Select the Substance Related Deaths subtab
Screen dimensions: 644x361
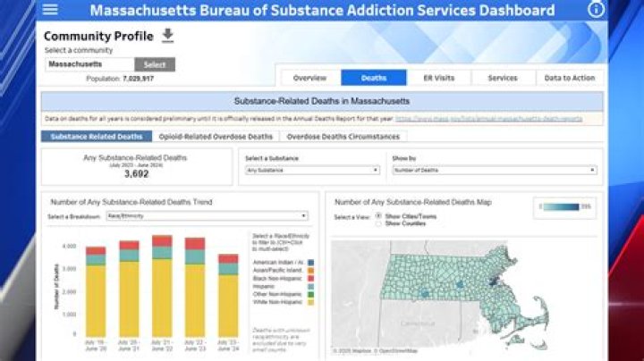97,136
